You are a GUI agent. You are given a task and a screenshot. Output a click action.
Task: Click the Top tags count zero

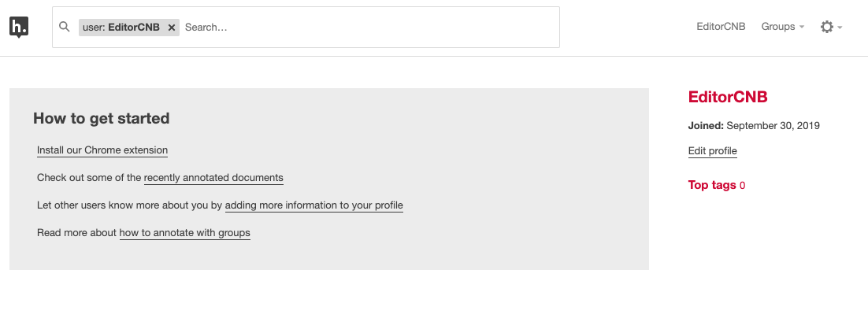click(x=742, y=185)
